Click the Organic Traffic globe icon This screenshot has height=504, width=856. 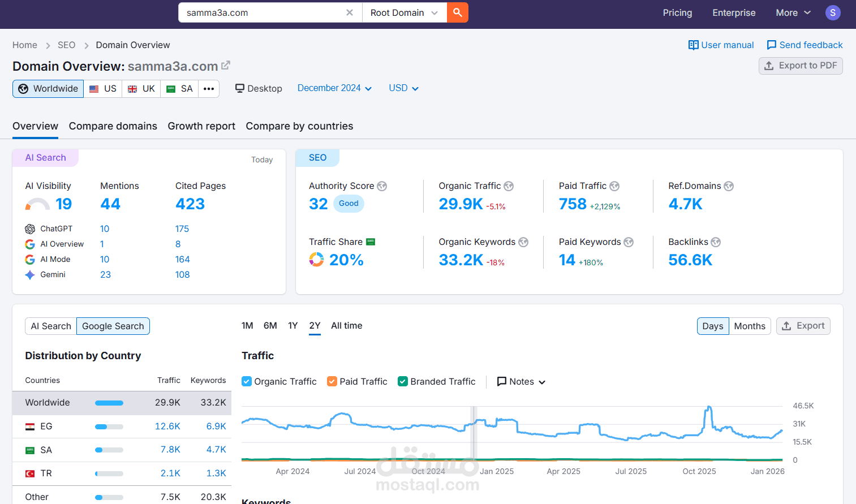(x=509, y=186)
